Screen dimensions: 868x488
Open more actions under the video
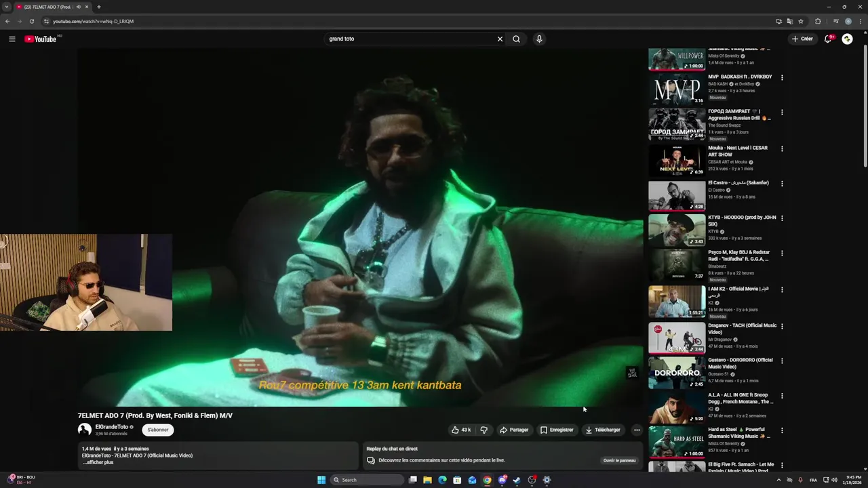coord(636,430)
